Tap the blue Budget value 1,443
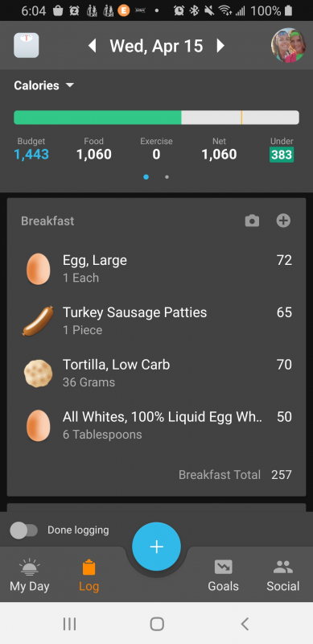The image size is (313, 644). click(31, 155)
